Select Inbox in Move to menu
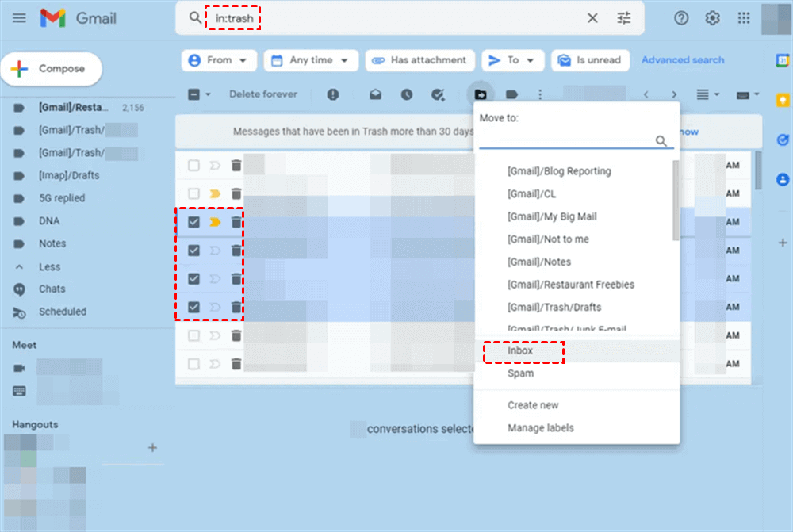Screen dimensions: 793x532 click(520, 350)
